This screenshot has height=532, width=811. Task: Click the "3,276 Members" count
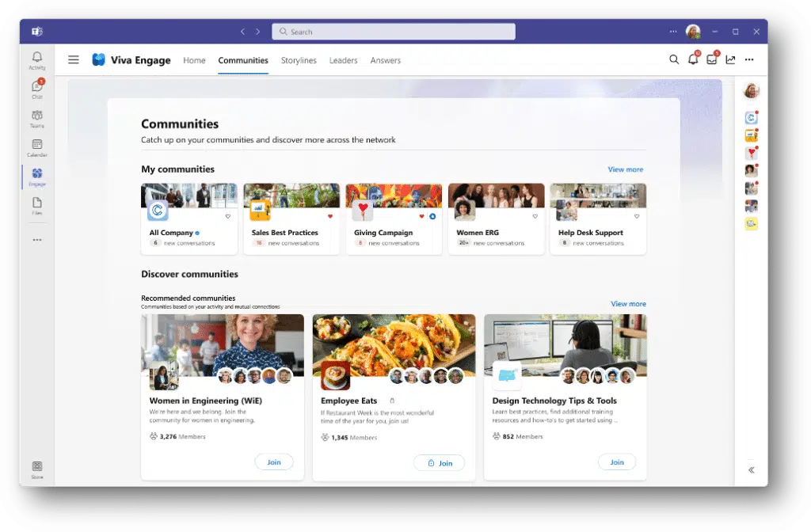point(177,436)
